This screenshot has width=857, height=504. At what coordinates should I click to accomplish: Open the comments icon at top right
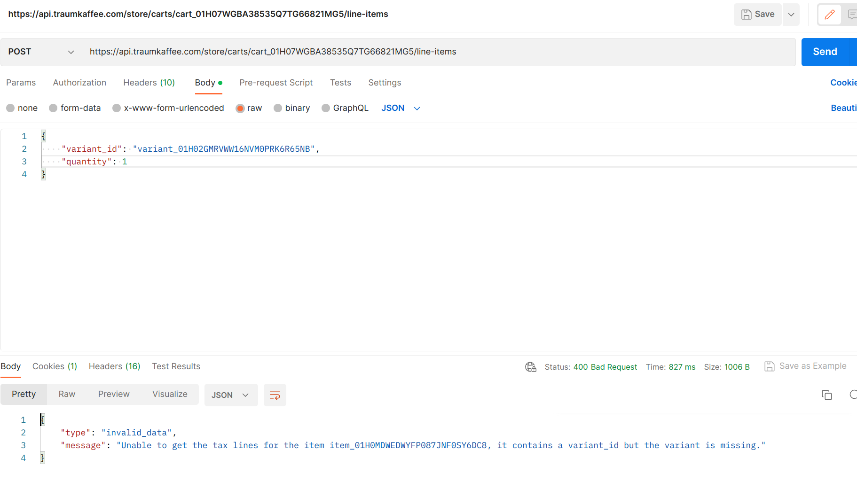(x=853, y=14)
